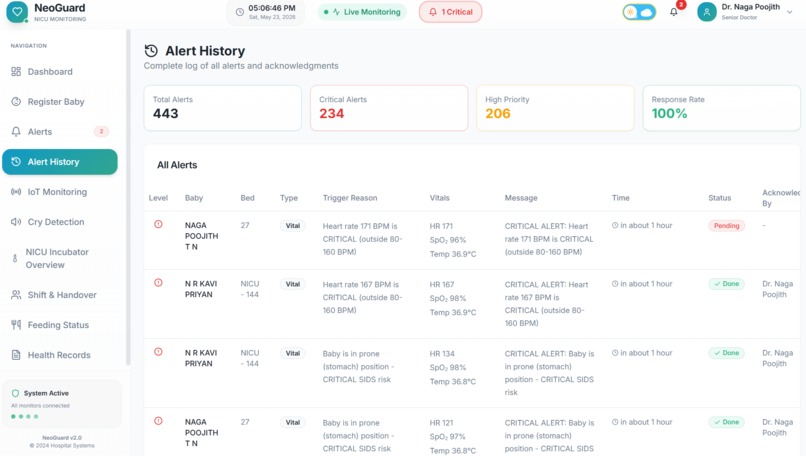Click the Alerts count badge 2
The height and width of the screenshot is (456, 806).
point(101,132)
